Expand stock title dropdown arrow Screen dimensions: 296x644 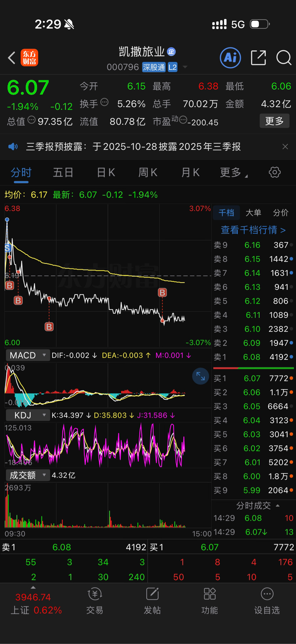185,67
